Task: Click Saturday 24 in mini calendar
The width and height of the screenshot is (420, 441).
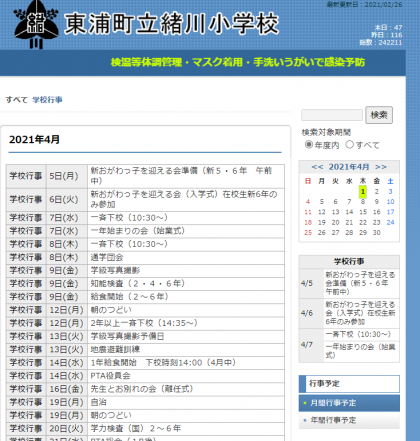Action: click(x=390, y=222)
